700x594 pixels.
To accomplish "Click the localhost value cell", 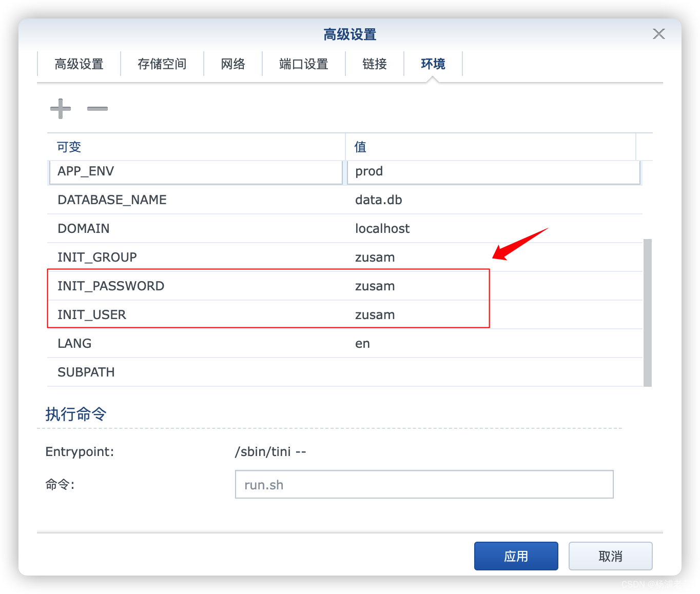I will pos(494,228).
